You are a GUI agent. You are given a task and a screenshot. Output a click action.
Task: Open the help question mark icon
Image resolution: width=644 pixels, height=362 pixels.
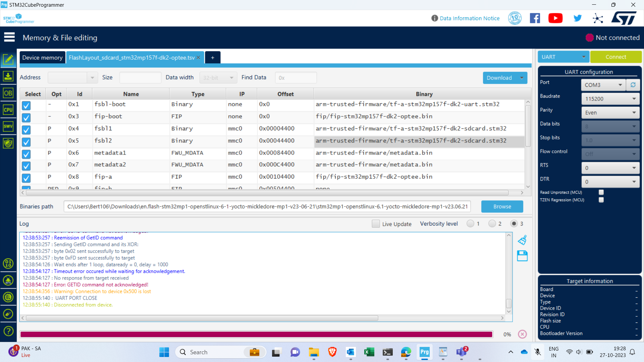pyautogui.click(x=8, y=331)
